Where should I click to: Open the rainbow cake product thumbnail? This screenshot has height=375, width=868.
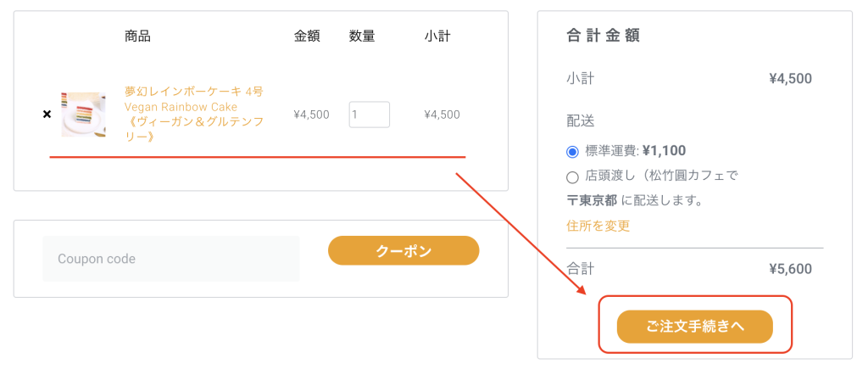coord(84,115)
